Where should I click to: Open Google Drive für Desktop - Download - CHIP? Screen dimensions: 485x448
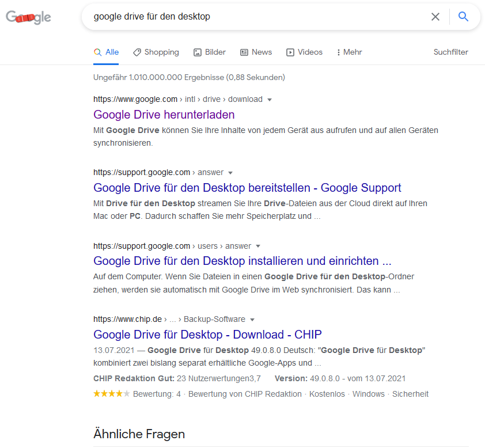(207, 335)
